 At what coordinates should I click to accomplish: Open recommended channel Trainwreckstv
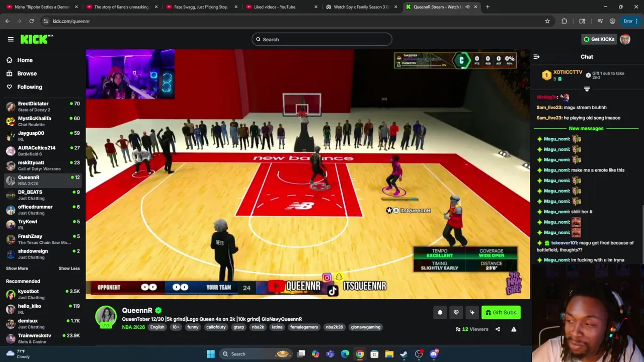pyautogui.click(x=43, y=338)
